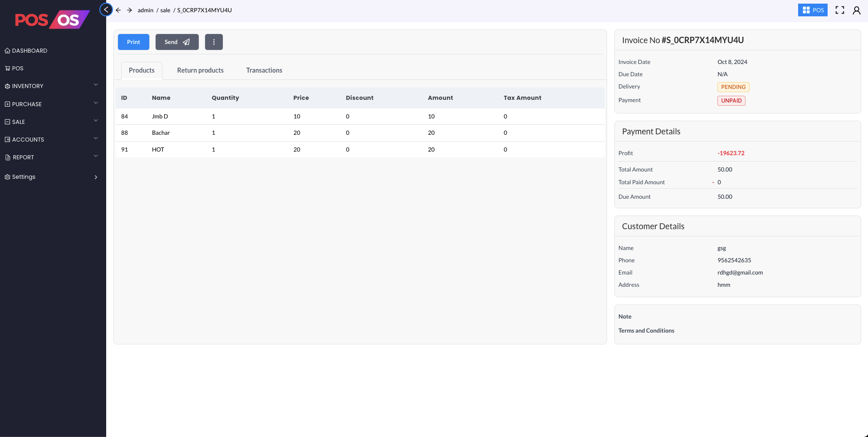Viewport: 868px width, 437px height.
Task: Open the user profile icon
Action: (x=857, y=10)
